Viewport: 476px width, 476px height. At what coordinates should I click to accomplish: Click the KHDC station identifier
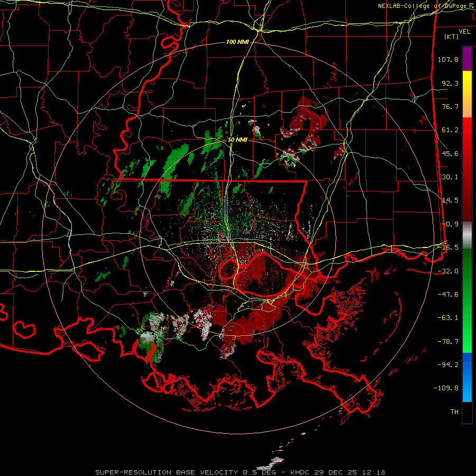[x=299, y=472]
